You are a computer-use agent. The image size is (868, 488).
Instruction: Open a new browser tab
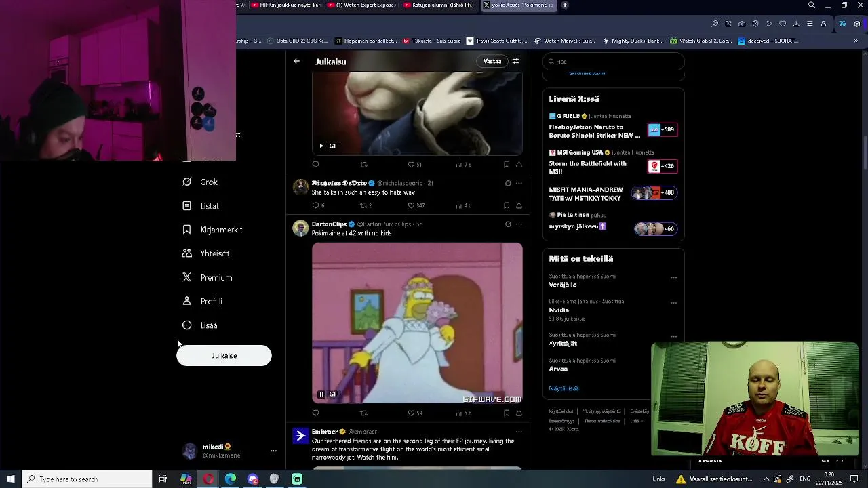[565, 5]
